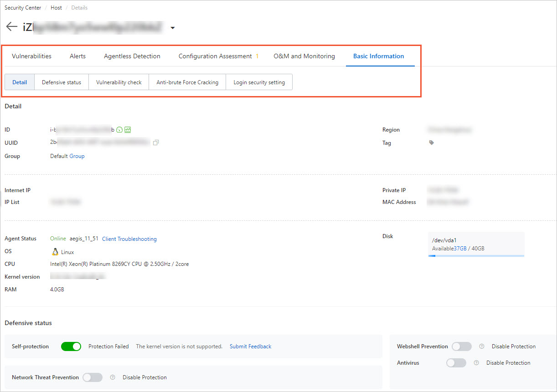Click the back arrow beside the instance name
Image resolution: width=557 pixels, height=392 pixels.
pos(11,26)
